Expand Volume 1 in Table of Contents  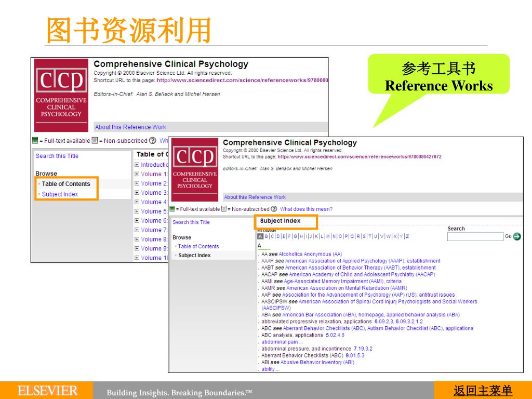pos(137,174)
